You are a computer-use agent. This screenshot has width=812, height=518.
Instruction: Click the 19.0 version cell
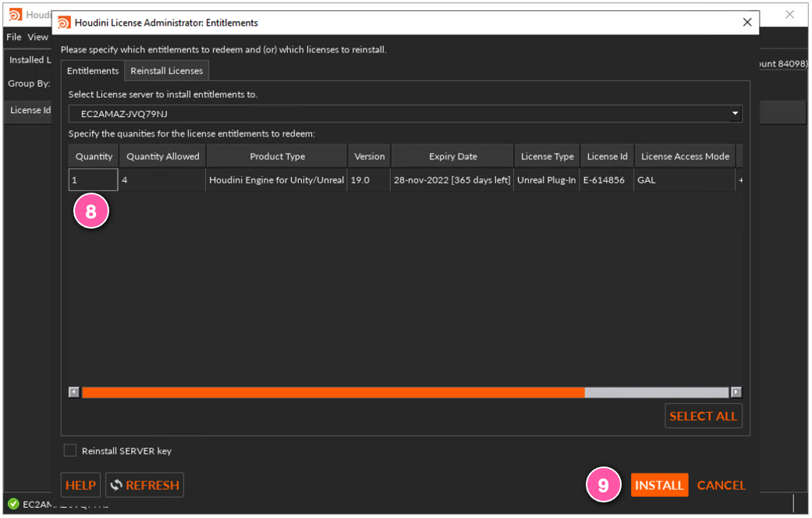click(369, 179)
